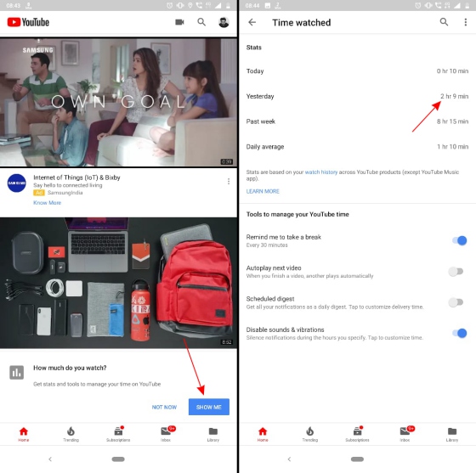The height and width of the screenshot is (473, 476).
Task: Open three-dot menu on Samsung ad card
Action: [229, 182]
